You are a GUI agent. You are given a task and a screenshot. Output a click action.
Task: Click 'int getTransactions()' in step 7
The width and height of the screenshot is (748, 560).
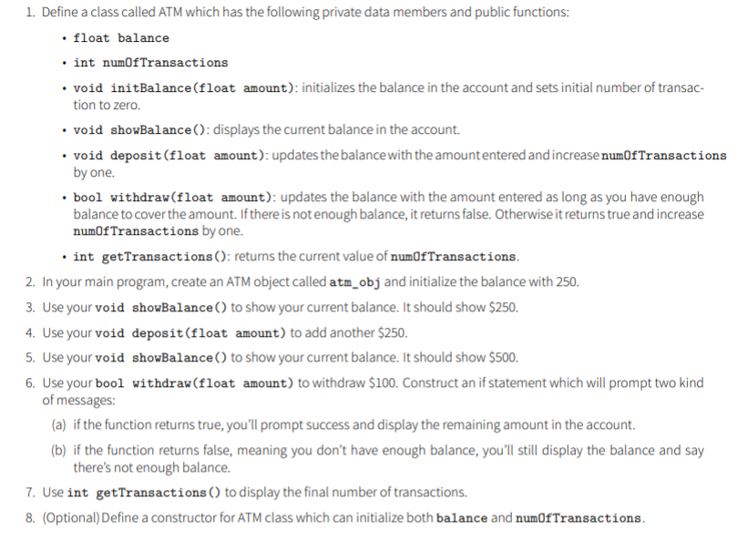[144, 493]
